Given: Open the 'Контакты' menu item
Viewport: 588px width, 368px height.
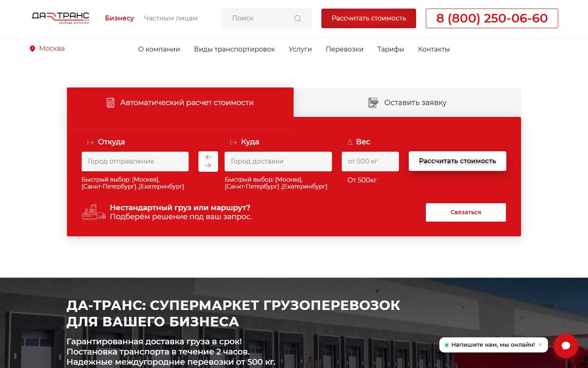Looking at the screenshot, I should coord(434,49).
